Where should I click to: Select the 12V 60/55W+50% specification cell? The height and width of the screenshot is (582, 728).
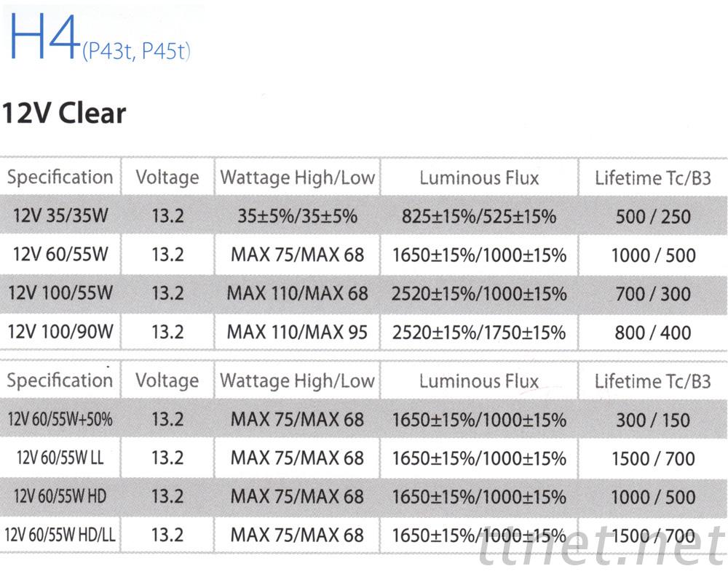click(x=60, y=419)
